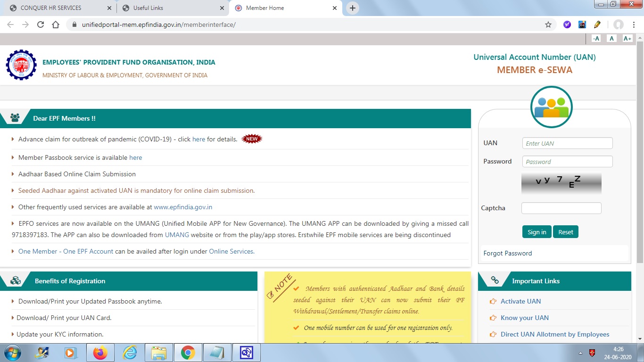Image resolution: width=644 pixels, height=362 pixels.
Task: Open the notepad app in taskbar
Action: click(216, 353)
